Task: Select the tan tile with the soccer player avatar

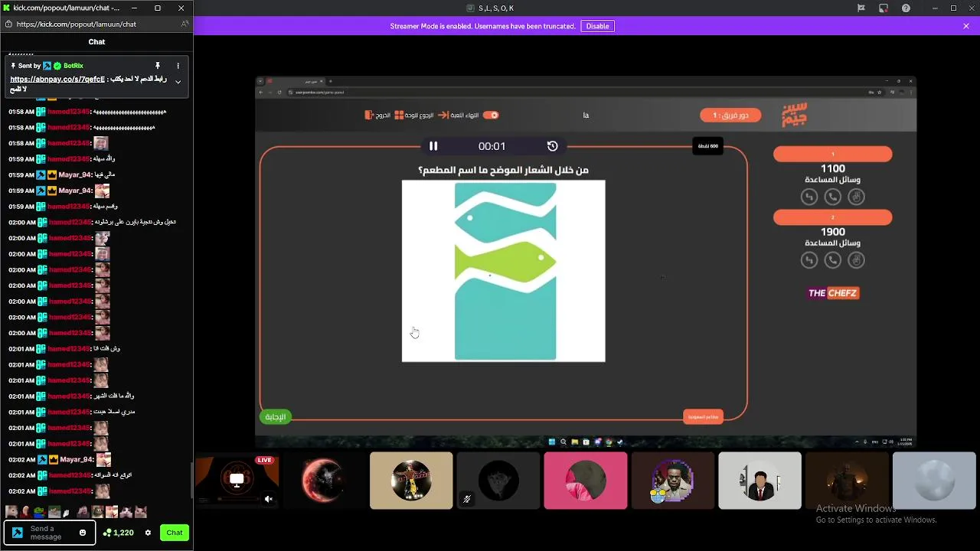Action: pos(411,481)
